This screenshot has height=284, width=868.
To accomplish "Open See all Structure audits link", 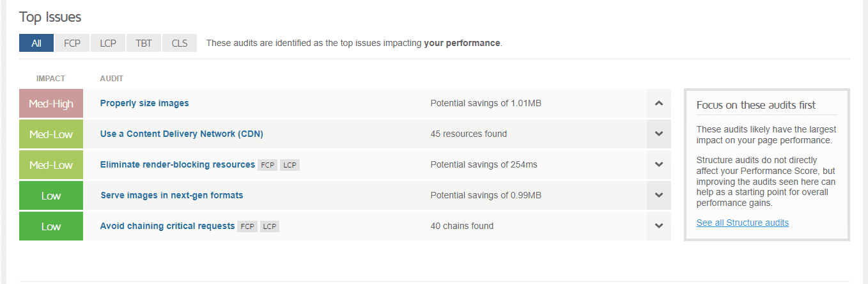I will point(743,223).
